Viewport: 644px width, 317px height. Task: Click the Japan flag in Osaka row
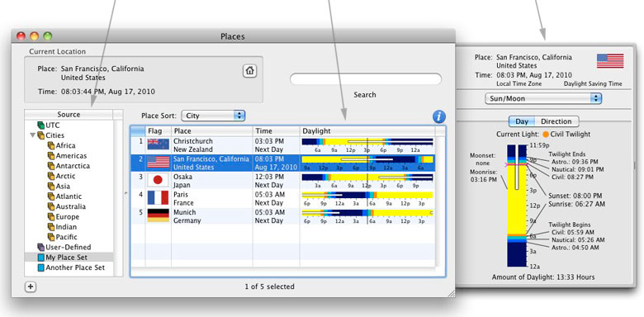[x=159, y=181]
